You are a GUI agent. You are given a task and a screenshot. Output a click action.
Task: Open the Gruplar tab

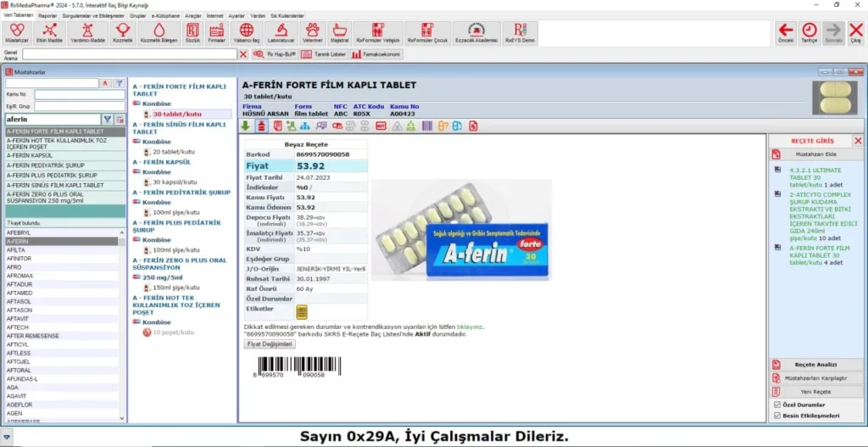tap(138, 16)
